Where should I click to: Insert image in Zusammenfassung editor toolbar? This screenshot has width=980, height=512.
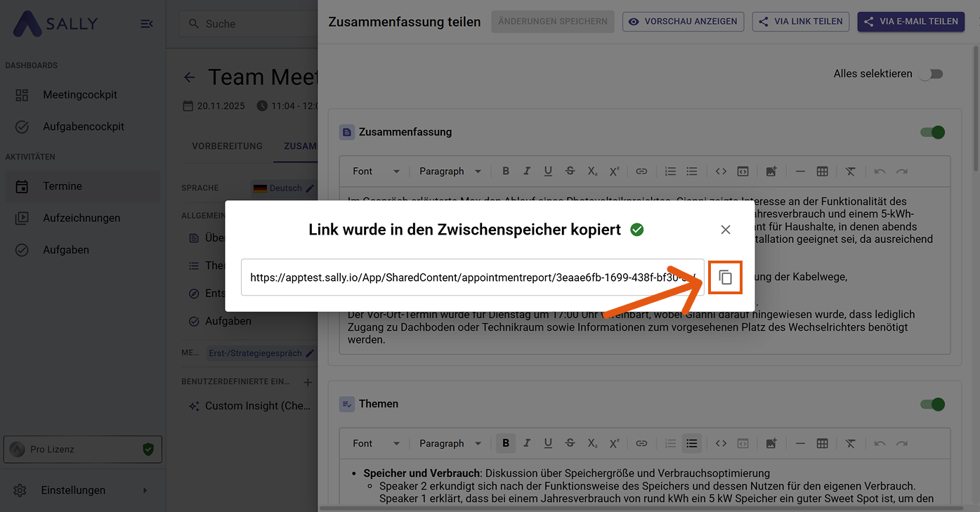click(x=771, y=171)
